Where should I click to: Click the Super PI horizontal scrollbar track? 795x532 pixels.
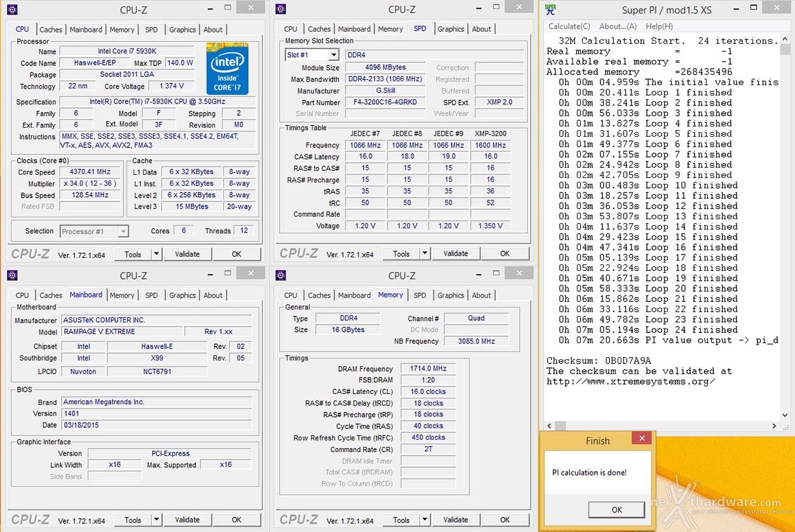click(661, 426)
